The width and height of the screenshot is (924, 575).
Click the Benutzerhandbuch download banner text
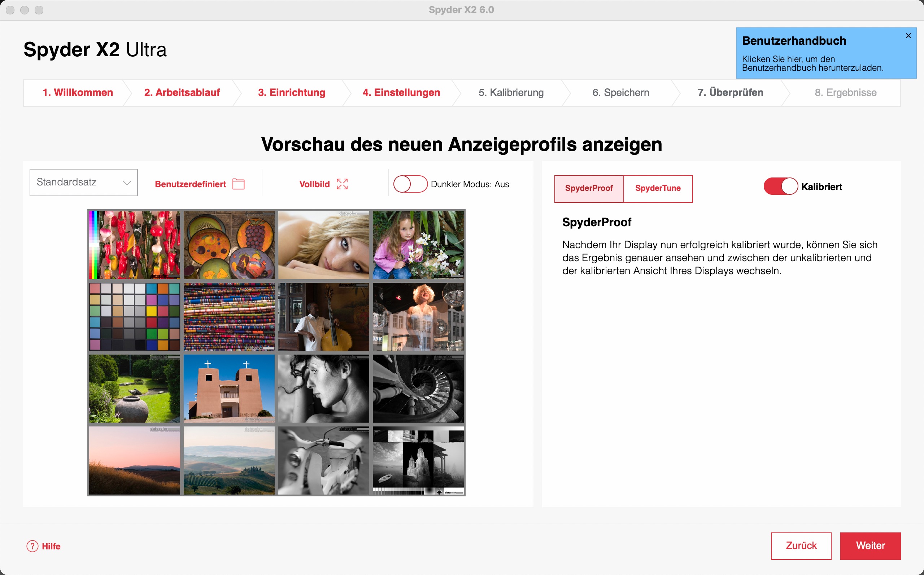pos(812,63)
